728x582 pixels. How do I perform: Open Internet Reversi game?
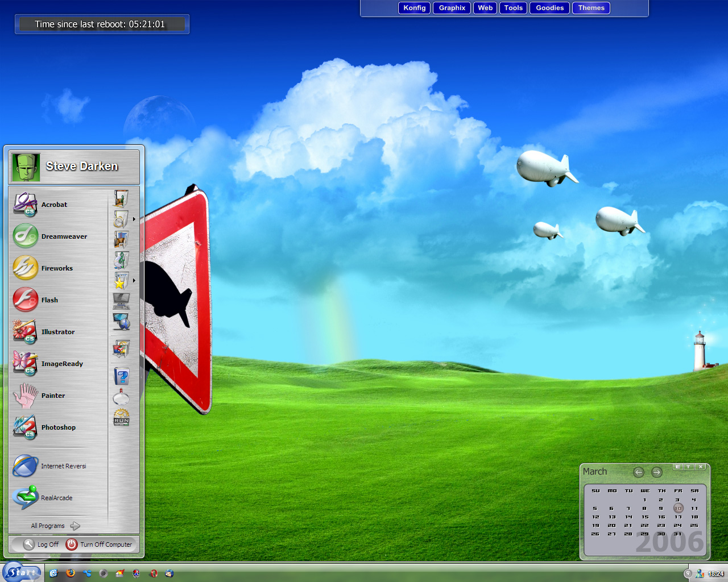tap(59, 466)
